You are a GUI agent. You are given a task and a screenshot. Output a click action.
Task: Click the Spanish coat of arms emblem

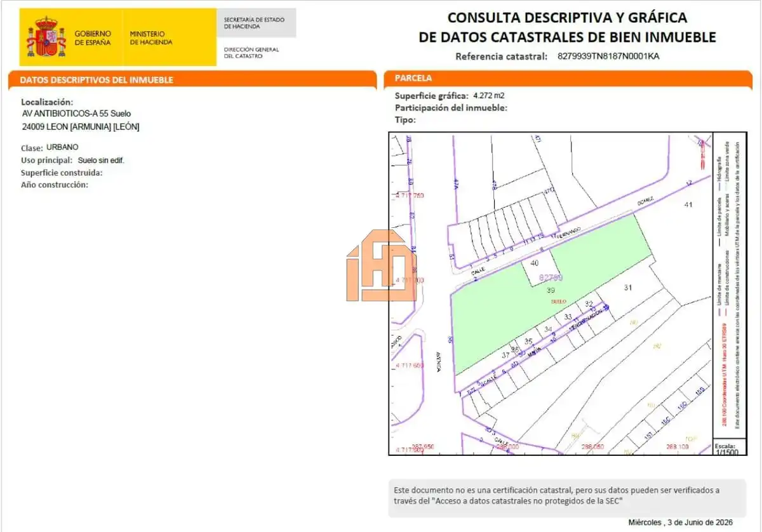(46, 37)
